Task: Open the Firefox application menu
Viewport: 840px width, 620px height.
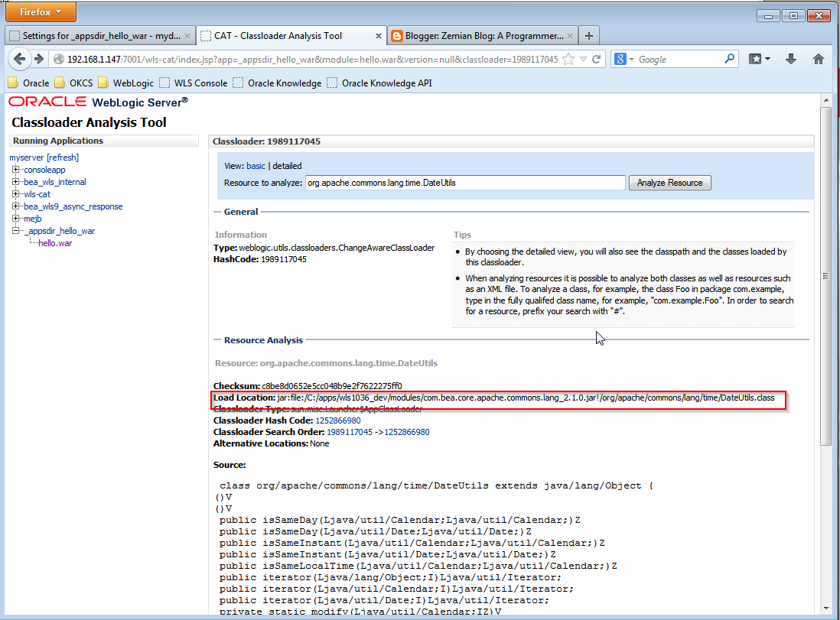Action: [x=41, y=11]
